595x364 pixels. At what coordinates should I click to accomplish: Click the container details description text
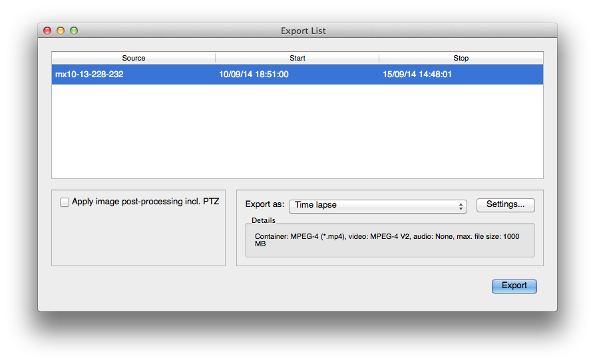click(x=386, y=240)
